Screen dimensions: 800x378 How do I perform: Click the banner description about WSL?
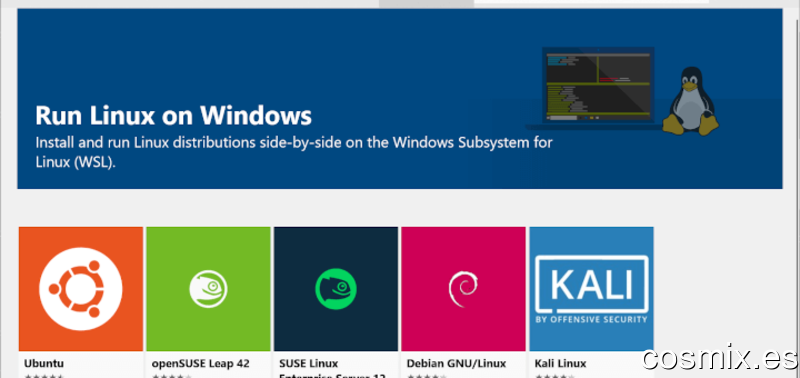294,152
